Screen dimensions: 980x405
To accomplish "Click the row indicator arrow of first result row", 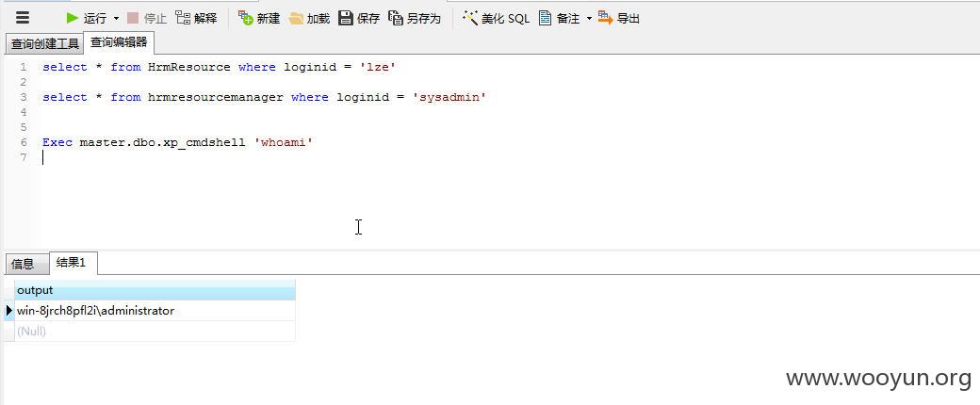I will point(8,310).
